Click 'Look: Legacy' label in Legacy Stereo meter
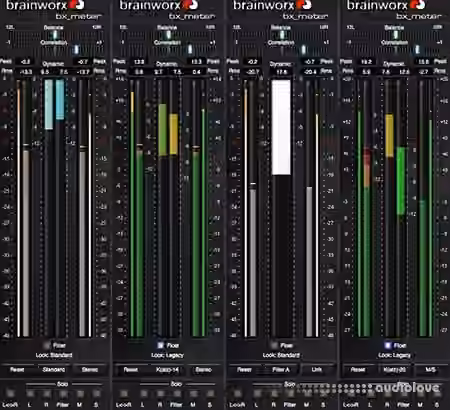 [x=167, y=355]
